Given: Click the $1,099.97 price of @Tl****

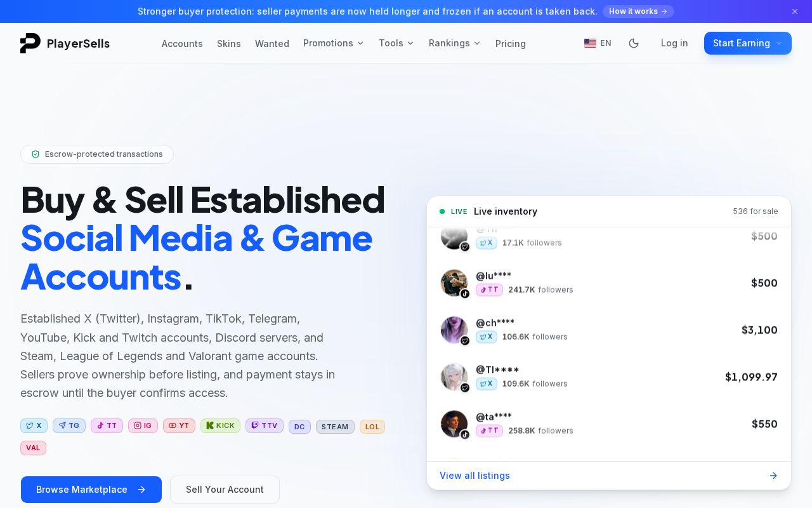Looking at the screenshot, I should click(751, 377).
